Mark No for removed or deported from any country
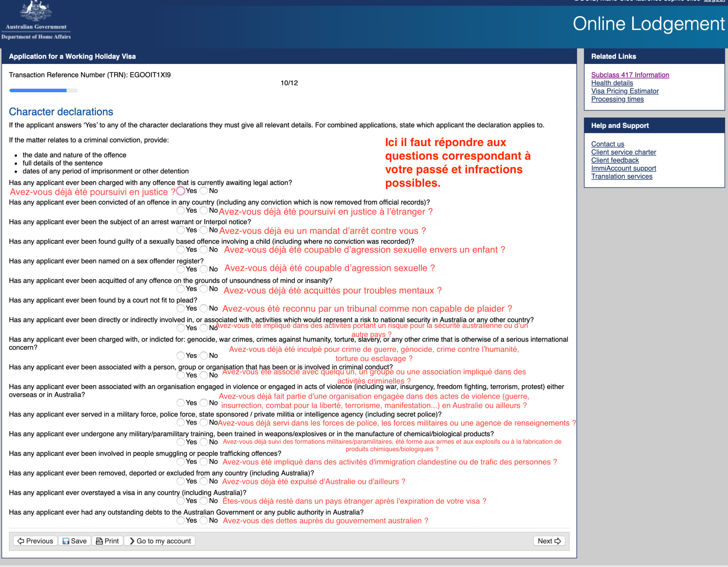This screenshot has width=728, height=567. click(x=204, y=481)
